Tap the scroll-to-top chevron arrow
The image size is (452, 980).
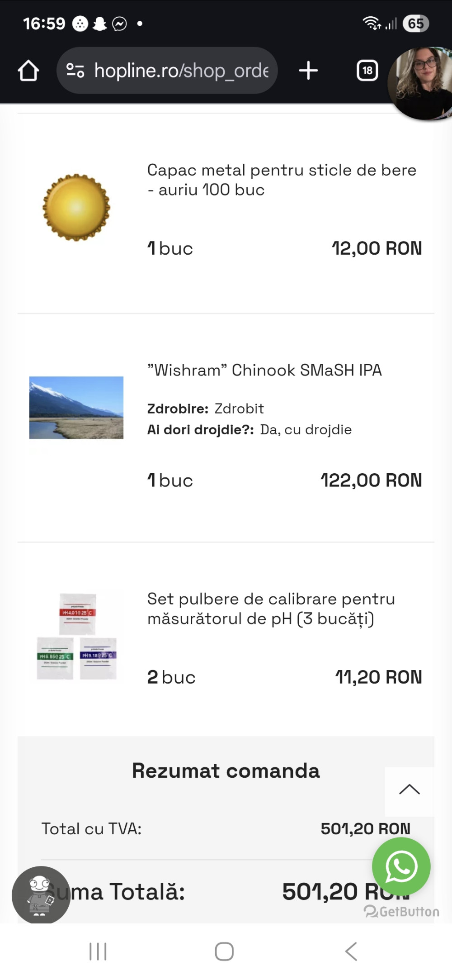coord(410,790)
